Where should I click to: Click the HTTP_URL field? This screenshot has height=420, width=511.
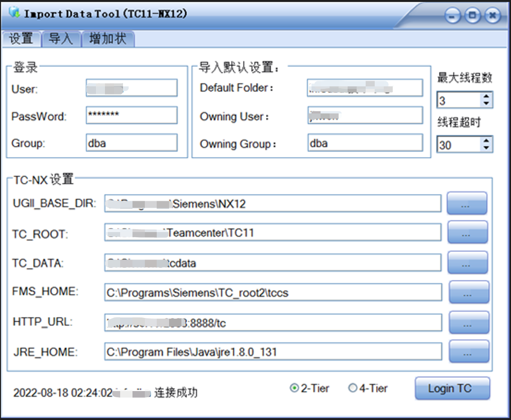[273, 322]
